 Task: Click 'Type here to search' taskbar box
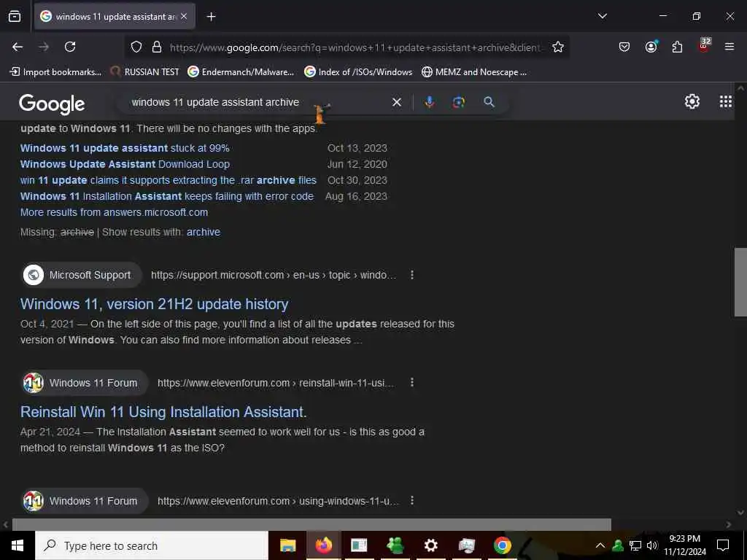[x=152, y=545]
